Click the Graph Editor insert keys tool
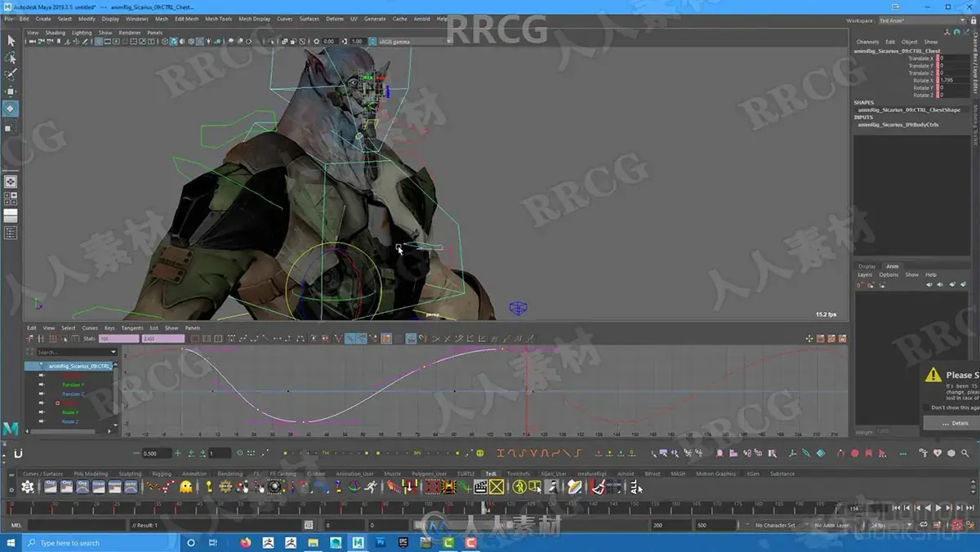 coord(42,338)
